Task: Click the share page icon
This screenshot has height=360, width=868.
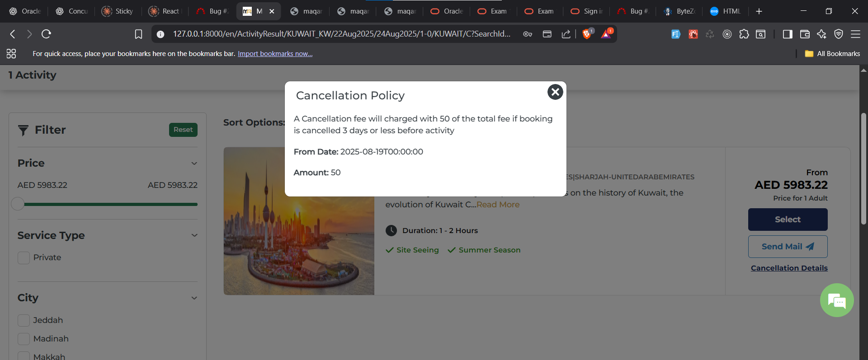Action: (x=566, y=34)
